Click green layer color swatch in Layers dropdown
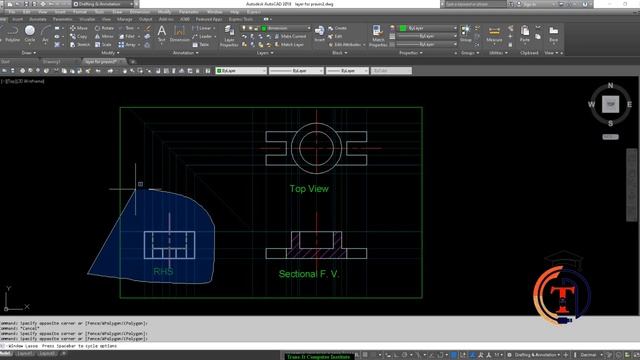 264,28
